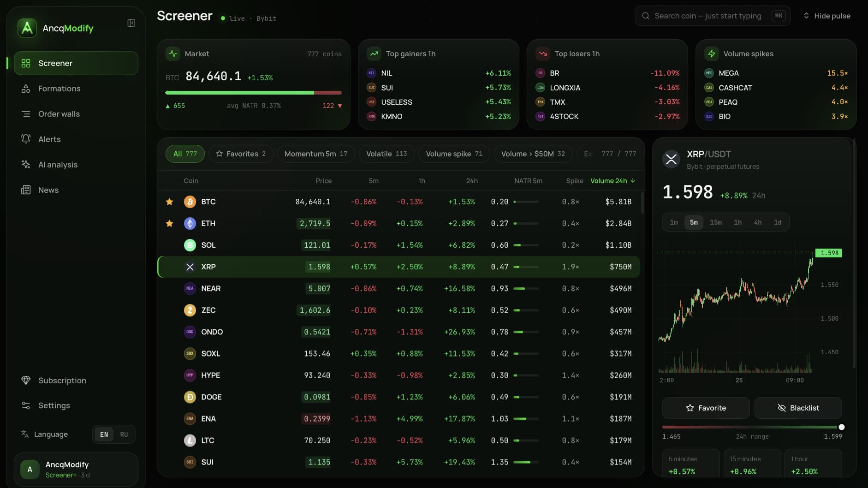This screenshot has width=868, height=488.
Task: Click the LTC coin icon
Action: click(190, 440)
